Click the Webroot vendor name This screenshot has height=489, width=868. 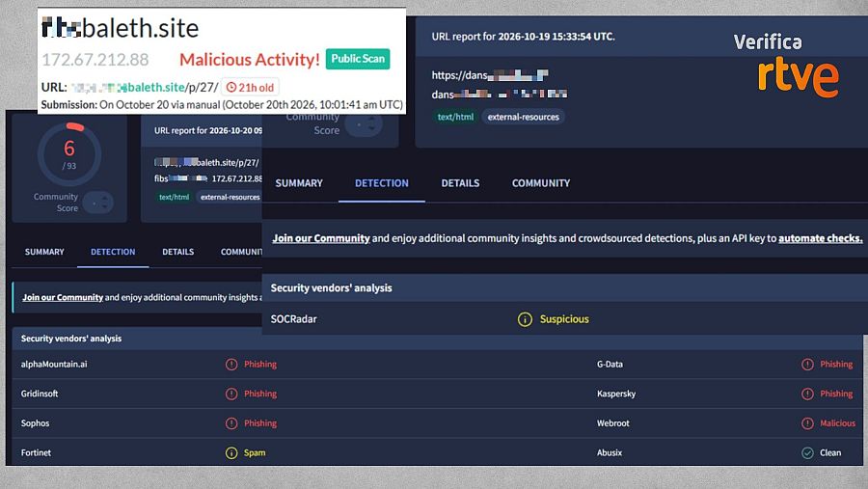(x=612, y=423)
